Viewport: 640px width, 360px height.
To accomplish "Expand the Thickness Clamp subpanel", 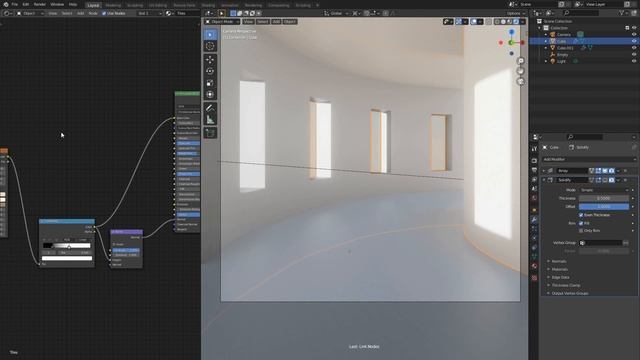I will [x=566, y=285].
